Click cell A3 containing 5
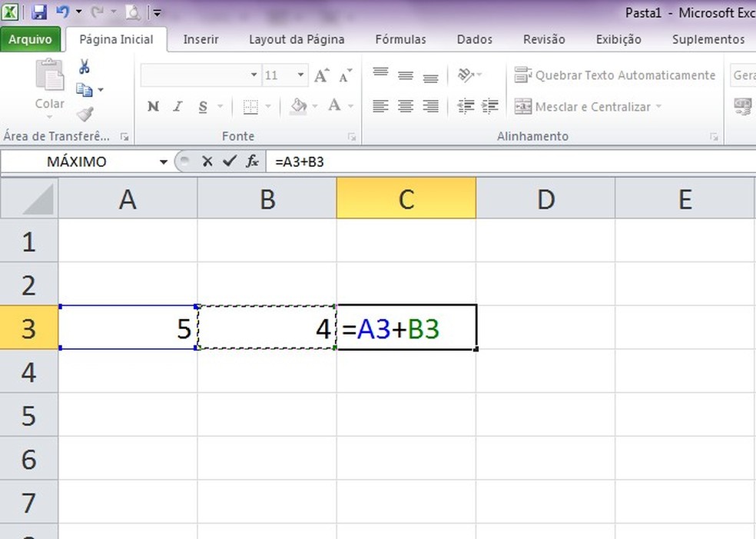 pos(128,327)
